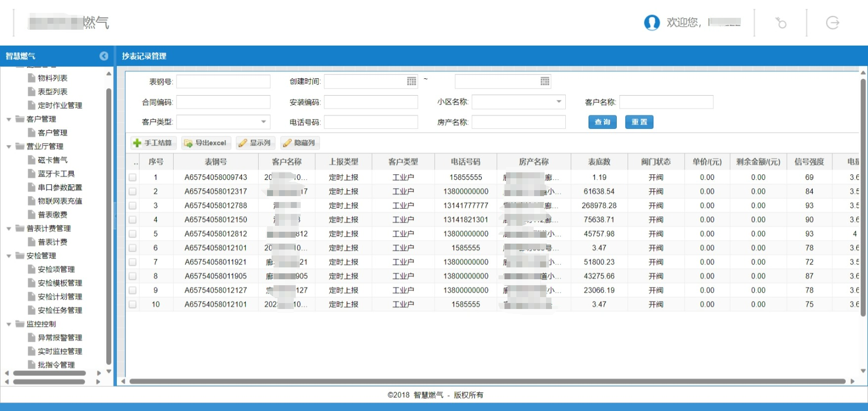The height and width of the screenshot is (411, 868).
Task: Check the checkbox for row 2
Action: [133, 191]
